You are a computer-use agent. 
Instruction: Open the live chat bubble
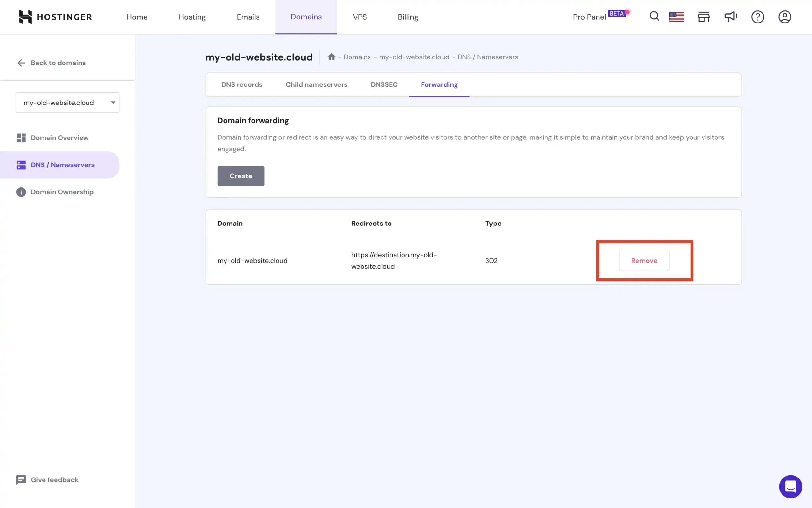point(790,486)
